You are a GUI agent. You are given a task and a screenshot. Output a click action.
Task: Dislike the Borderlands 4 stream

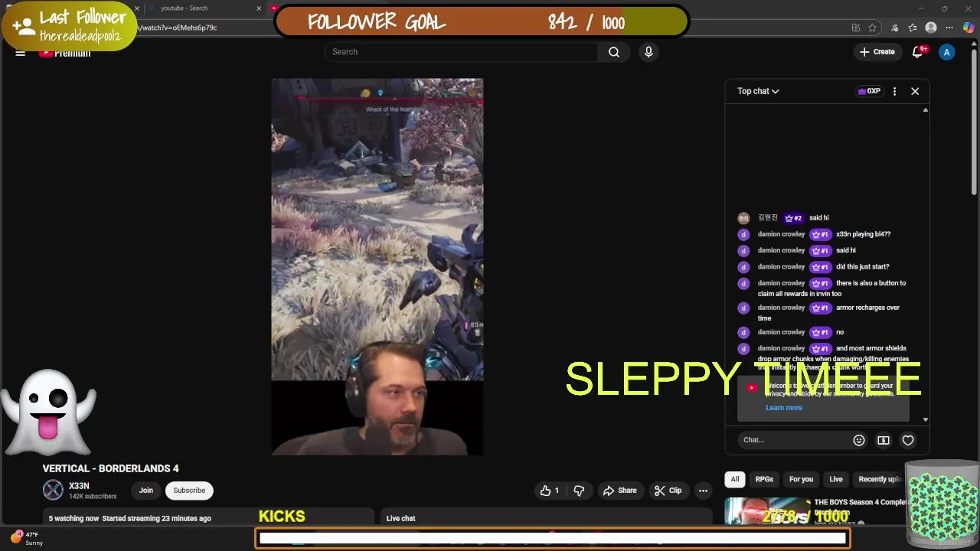tap(579, 491)
